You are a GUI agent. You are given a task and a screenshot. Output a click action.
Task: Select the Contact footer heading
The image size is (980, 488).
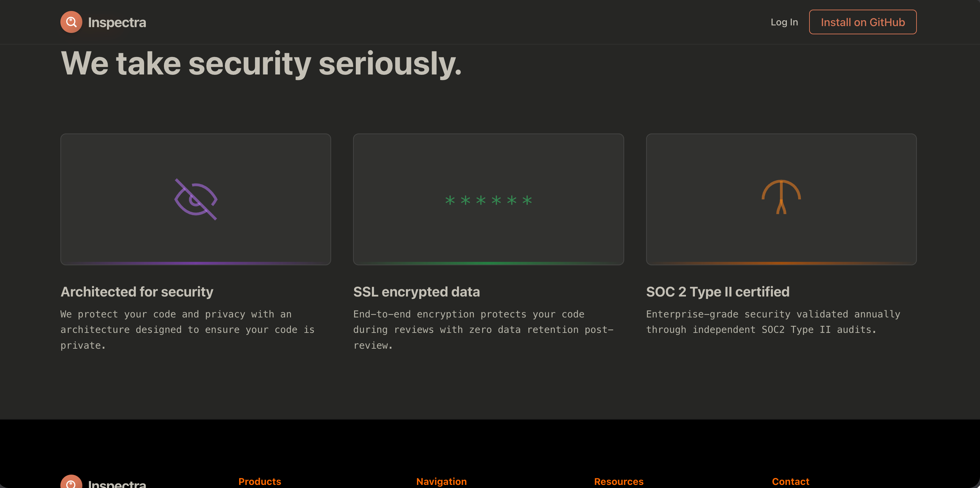tap(790, 481)
